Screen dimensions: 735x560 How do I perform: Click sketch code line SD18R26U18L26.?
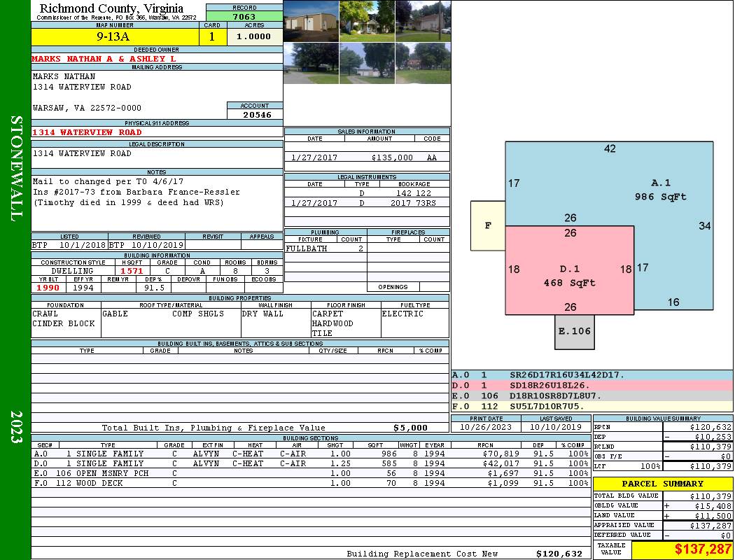(549, 385)
